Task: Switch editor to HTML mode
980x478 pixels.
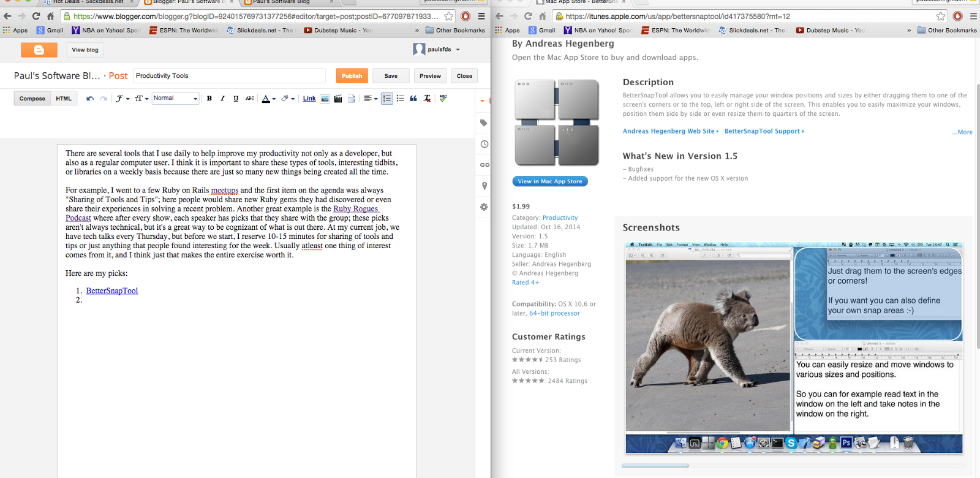Action: coord(64,98)
